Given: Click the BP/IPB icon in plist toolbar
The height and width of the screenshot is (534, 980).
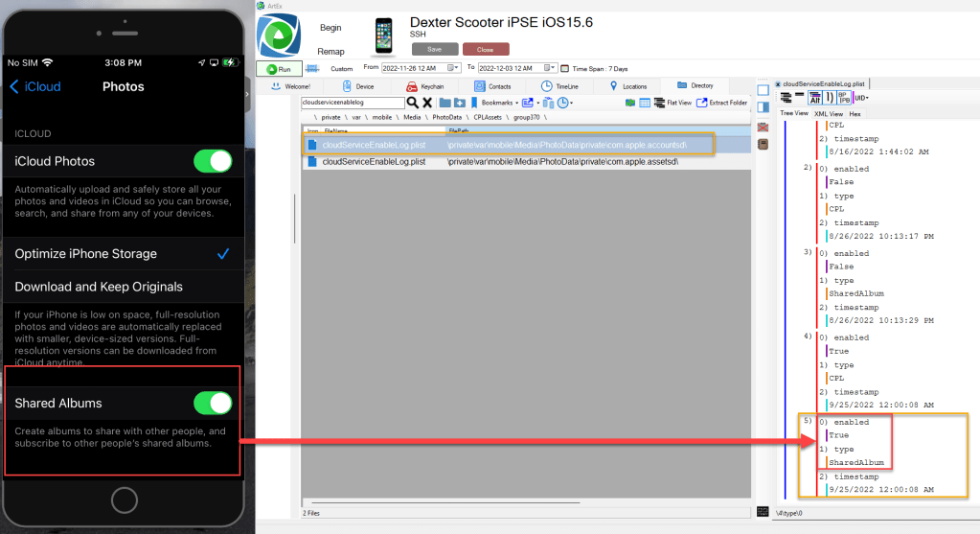Looking at the screenshot, I should [846, 98].
